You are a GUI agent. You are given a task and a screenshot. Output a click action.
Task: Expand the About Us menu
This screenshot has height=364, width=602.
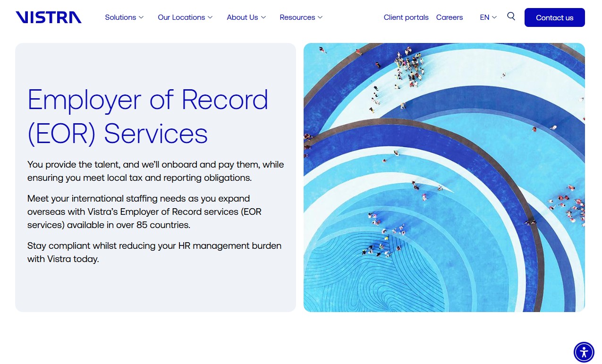246,17
